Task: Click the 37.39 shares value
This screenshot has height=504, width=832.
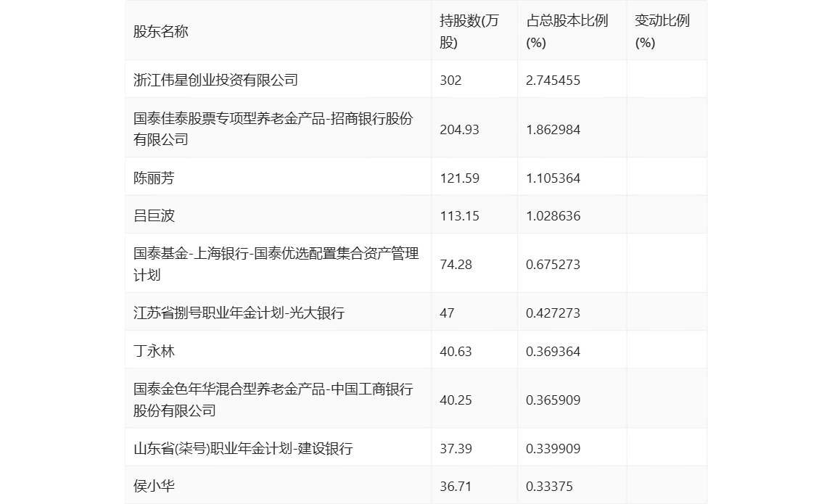Action: [x=456, y=449]
